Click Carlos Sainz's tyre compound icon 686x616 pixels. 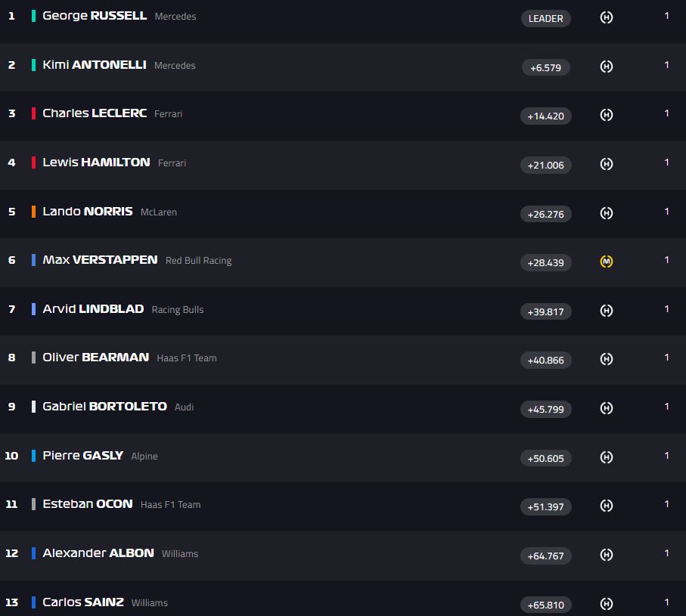606,604
